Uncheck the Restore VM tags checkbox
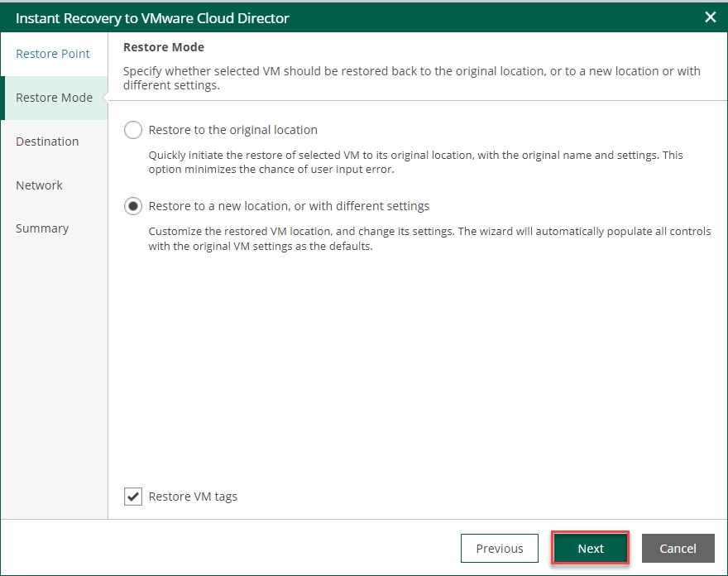Viewport: 728px width, 576px height. (132, 497)
